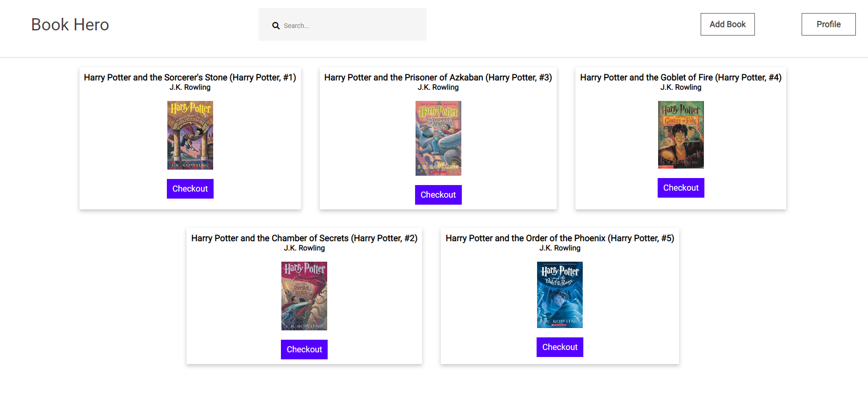The image size is (868, 407).
Task: Click J.K. Rowling under Order of the Phoenix title
Action: click(560, 248)
